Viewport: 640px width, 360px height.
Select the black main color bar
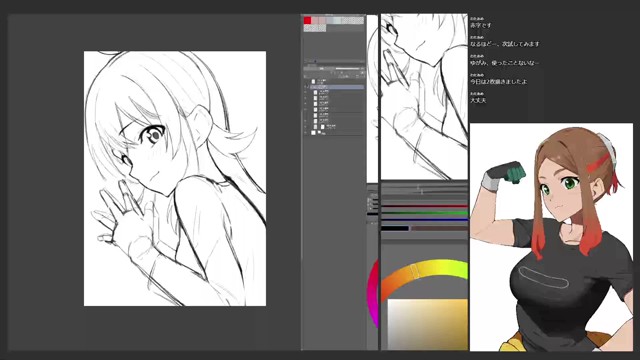coord(395,228)
